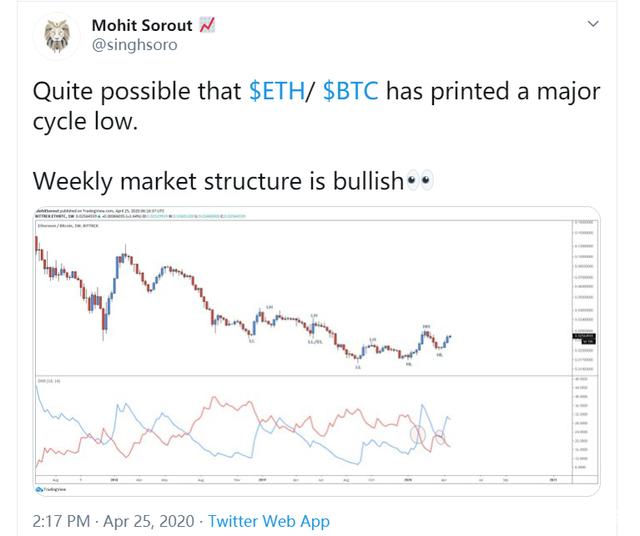
Task: Click the DMI indicator label
Action: [x=49, y=380]
